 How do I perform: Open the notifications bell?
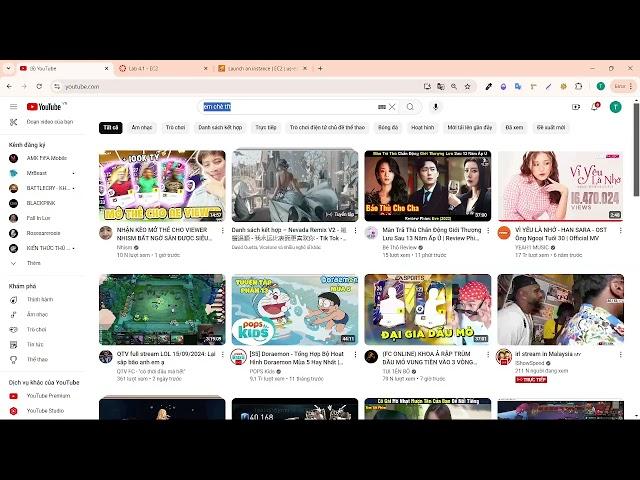(595, 107)
